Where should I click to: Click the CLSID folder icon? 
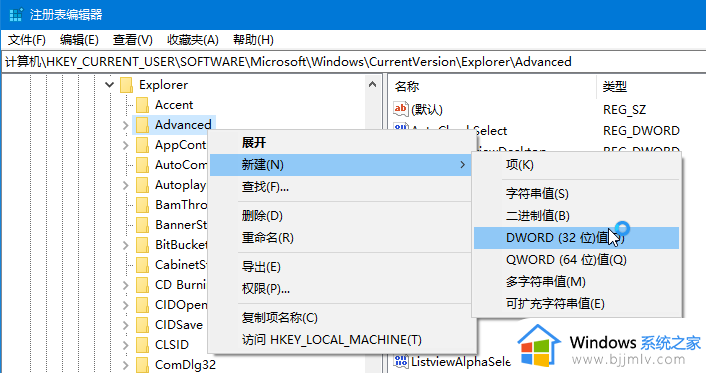point(142,345)
